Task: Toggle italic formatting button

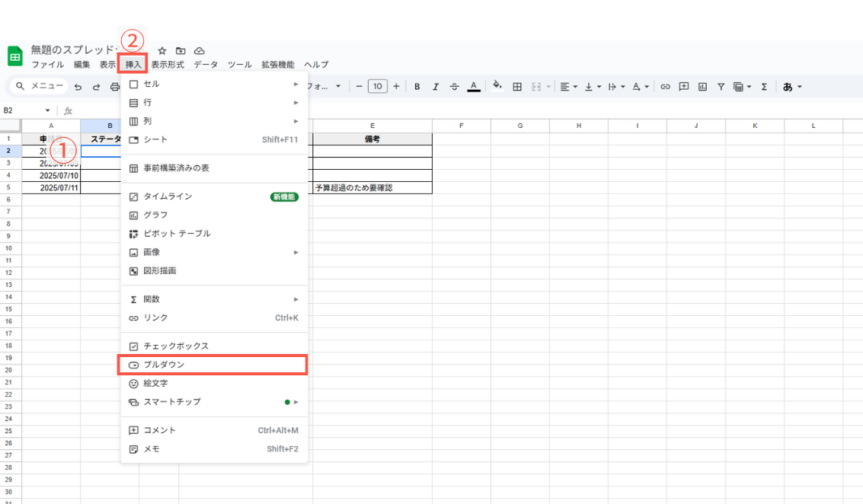Action: click(x=436, y=86)
